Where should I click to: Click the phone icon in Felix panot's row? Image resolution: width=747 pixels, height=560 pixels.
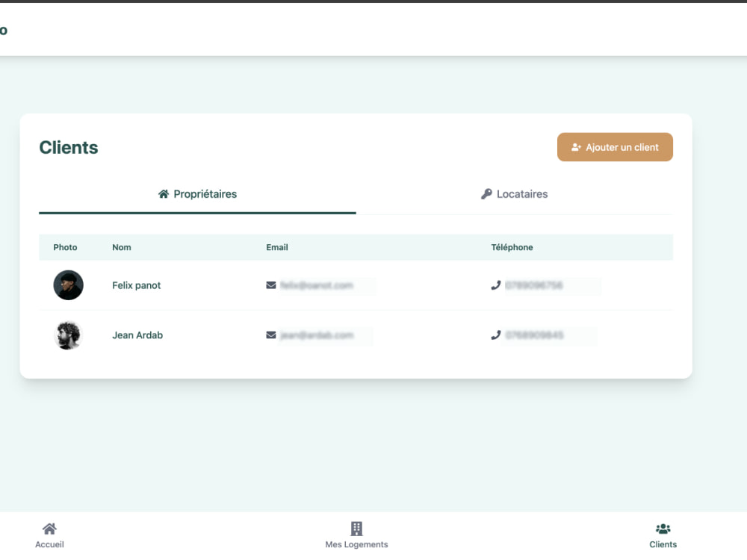[496, 285]
